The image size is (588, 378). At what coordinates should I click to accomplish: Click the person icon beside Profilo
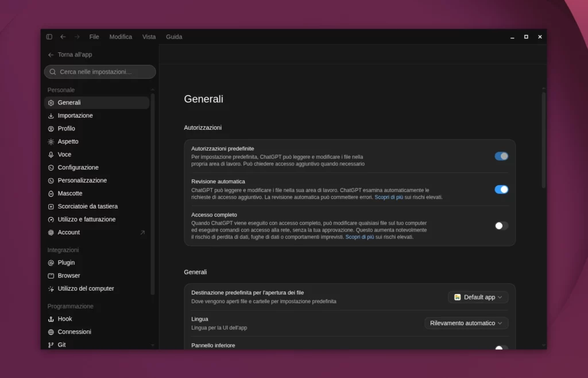point(51,129)
